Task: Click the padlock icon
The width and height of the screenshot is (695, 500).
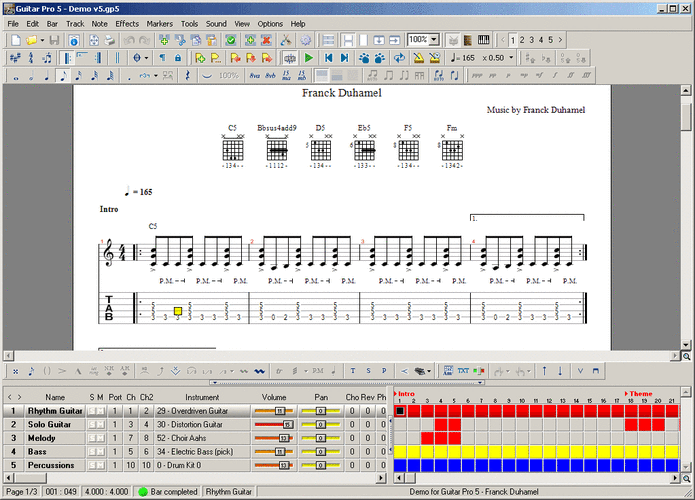Action: [x=178, y=58]
